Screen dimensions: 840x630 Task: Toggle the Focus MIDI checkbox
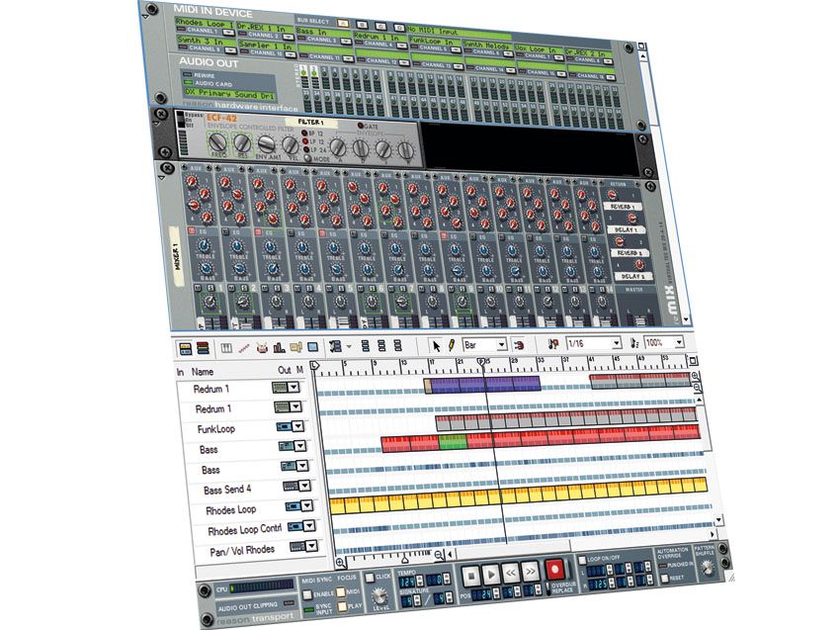341,592
